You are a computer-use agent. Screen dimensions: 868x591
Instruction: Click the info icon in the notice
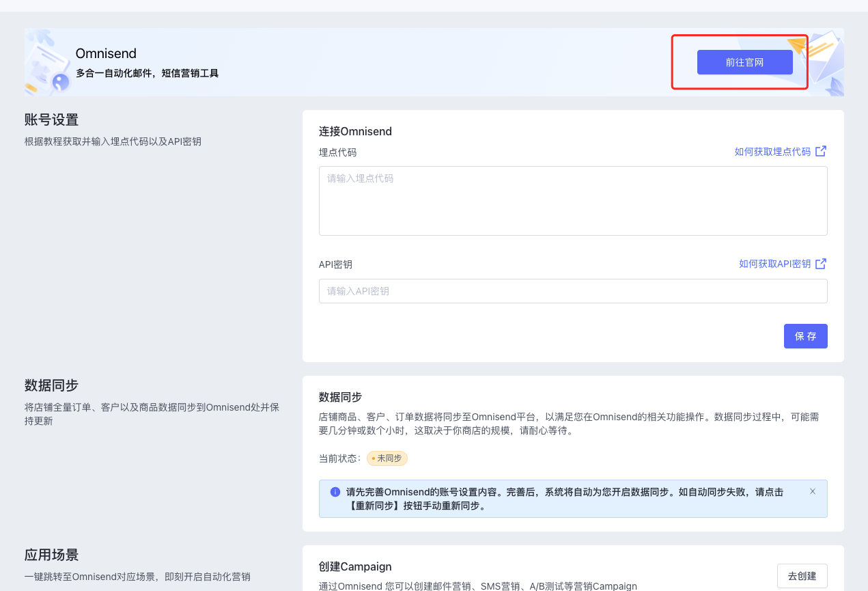tap(335, 492)
